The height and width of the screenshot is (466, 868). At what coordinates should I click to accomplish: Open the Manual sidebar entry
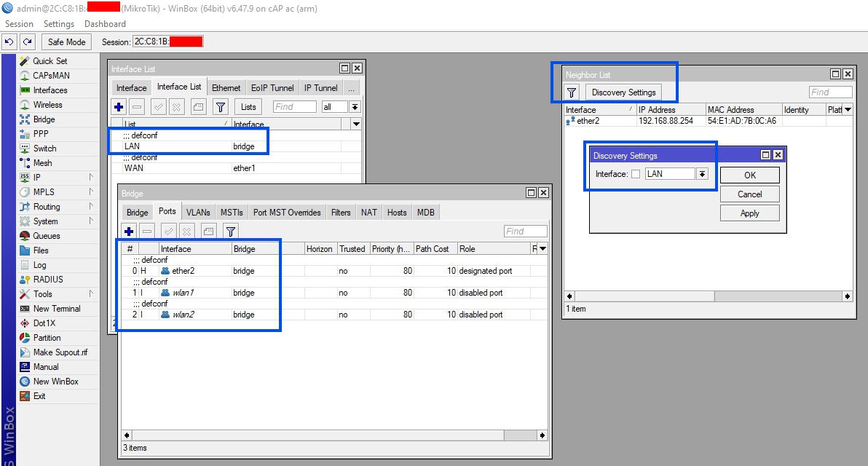(x=45, y=367)
